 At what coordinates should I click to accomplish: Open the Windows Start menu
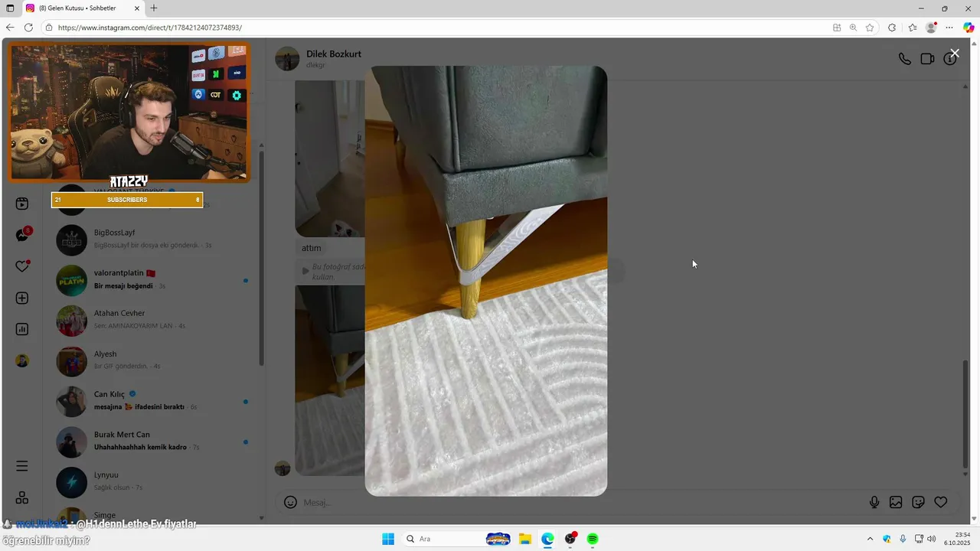point(388,539)
